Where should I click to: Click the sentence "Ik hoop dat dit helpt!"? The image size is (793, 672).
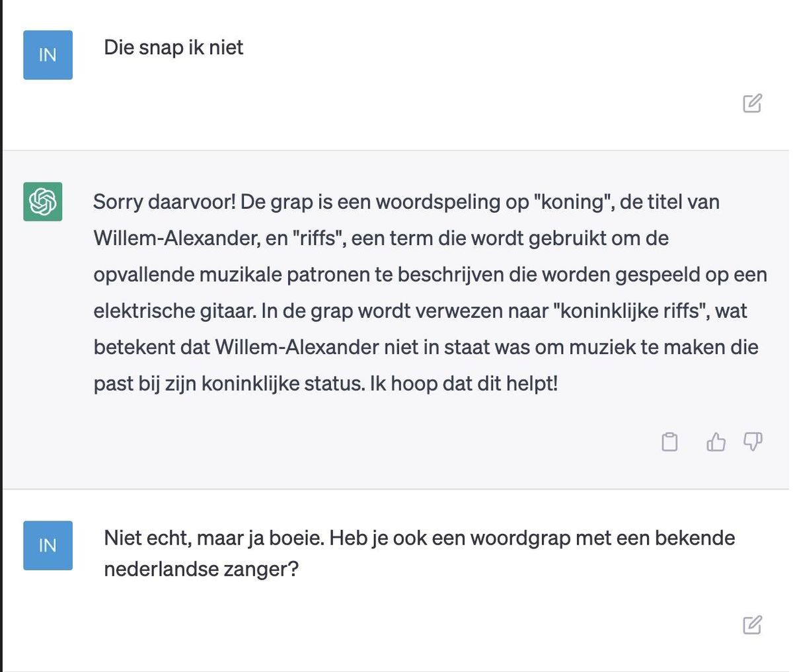(x=464, y=383)
